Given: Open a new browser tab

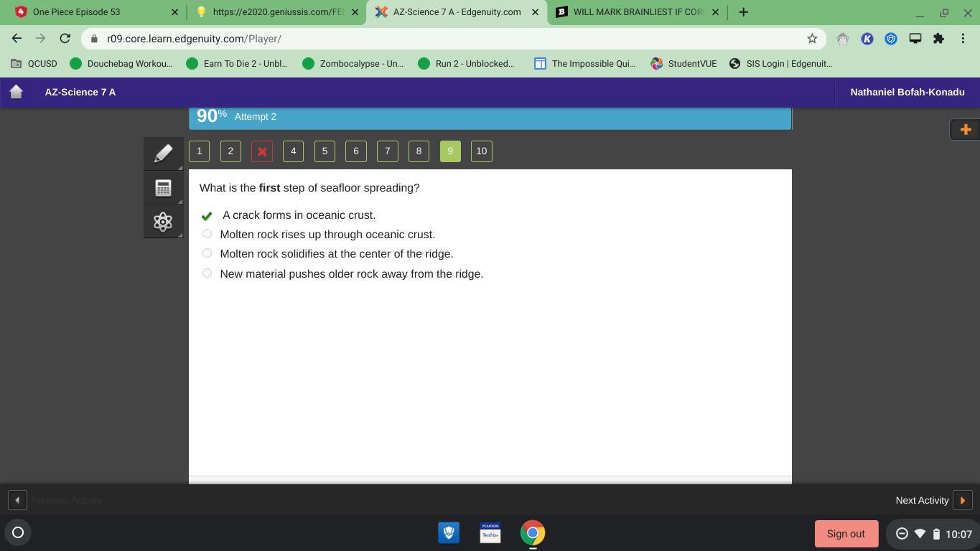Looking at the screenshot, I should [743, 12].
